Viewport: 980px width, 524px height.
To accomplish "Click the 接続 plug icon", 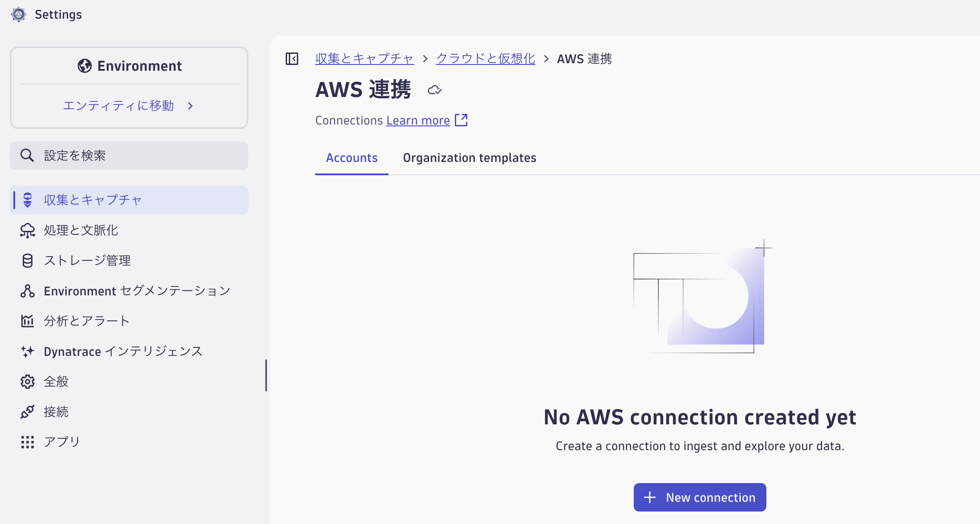I will pos(28,412).
